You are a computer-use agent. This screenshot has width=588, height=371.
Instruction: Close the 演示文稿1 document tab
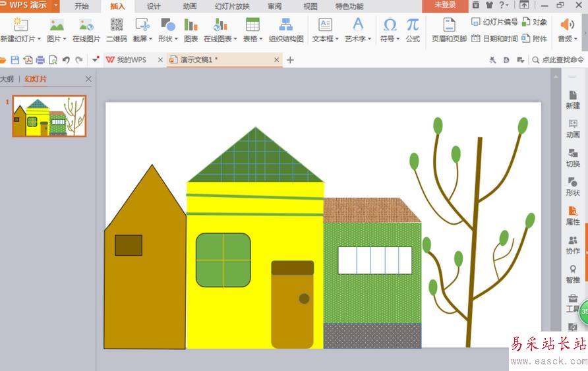click(276, 60)
